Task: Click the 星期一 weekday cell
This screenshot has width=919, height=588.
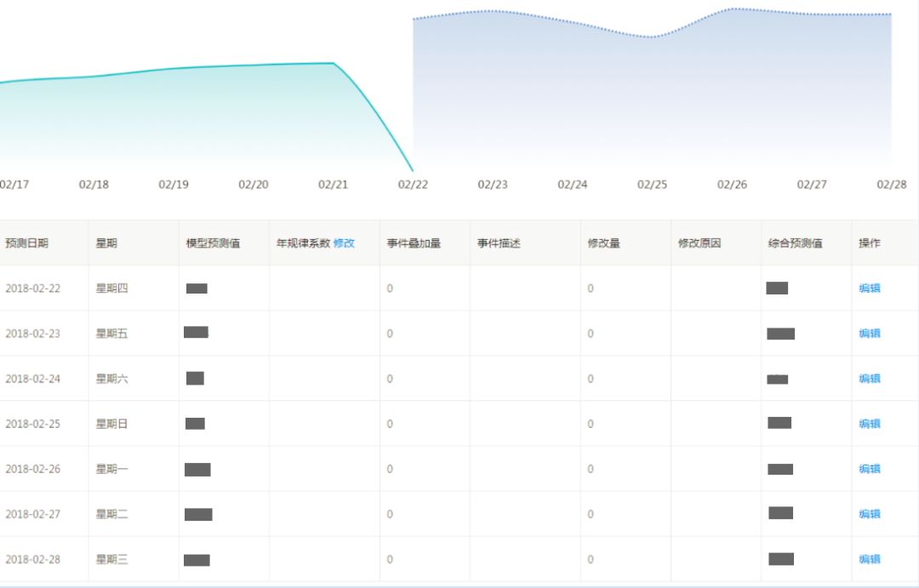Action: [x=111, y=469]
